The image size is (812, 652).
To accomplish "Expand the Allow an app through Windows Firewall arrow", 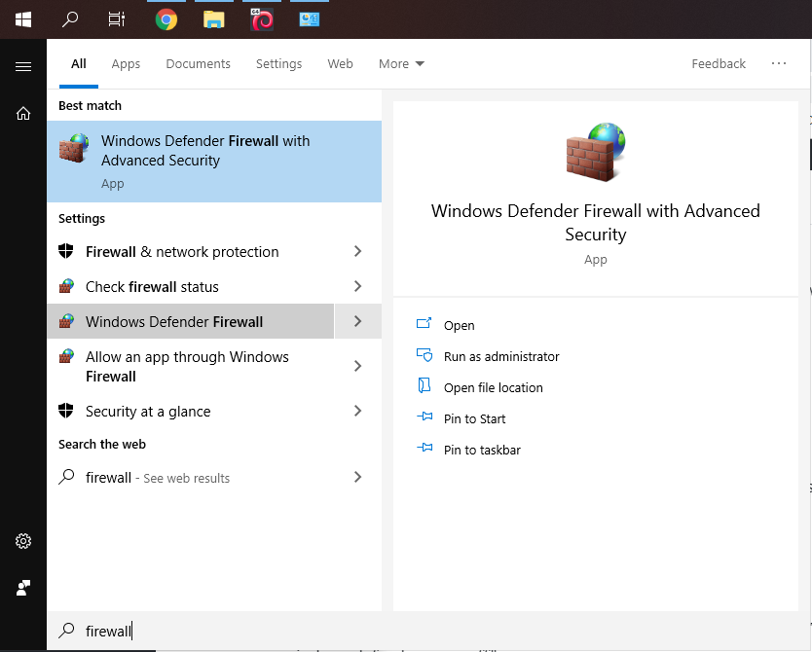I will tap(358, 366).
